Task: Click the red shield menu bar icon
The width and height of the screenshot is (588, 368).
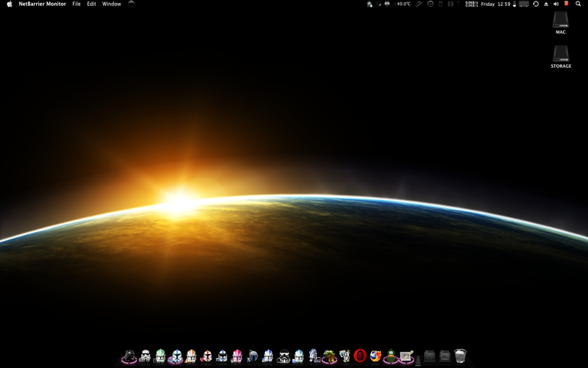Action: click(566, 4)
